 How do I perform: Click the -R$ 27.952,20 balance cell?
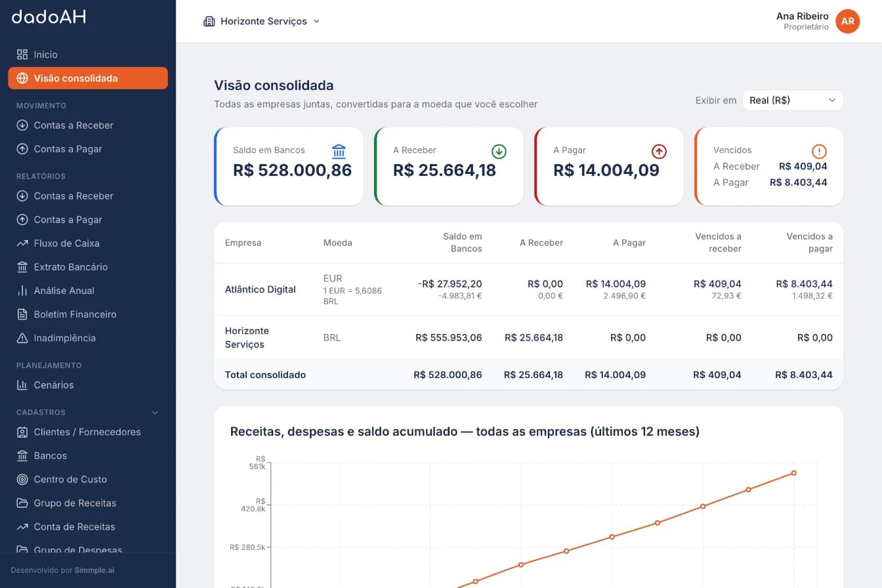click(x=450, y=284)
